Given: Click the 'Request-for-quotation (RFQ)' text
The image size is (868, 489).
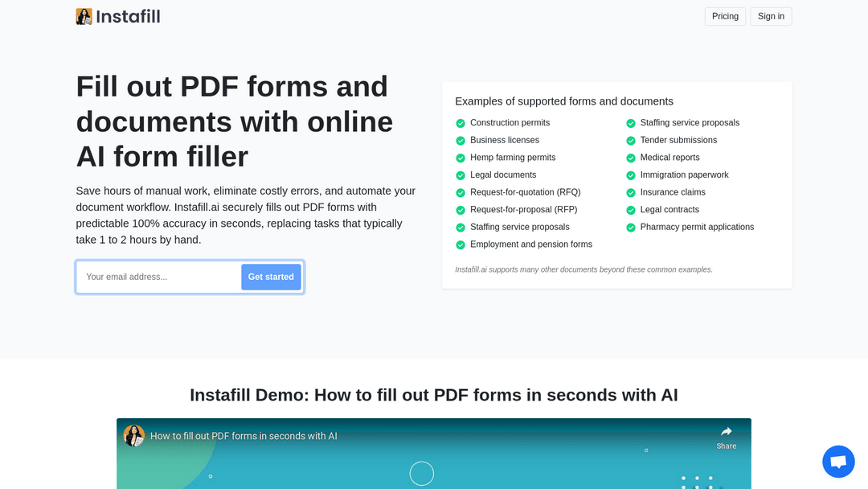Looking at the screenshot, I should point(526,192).
